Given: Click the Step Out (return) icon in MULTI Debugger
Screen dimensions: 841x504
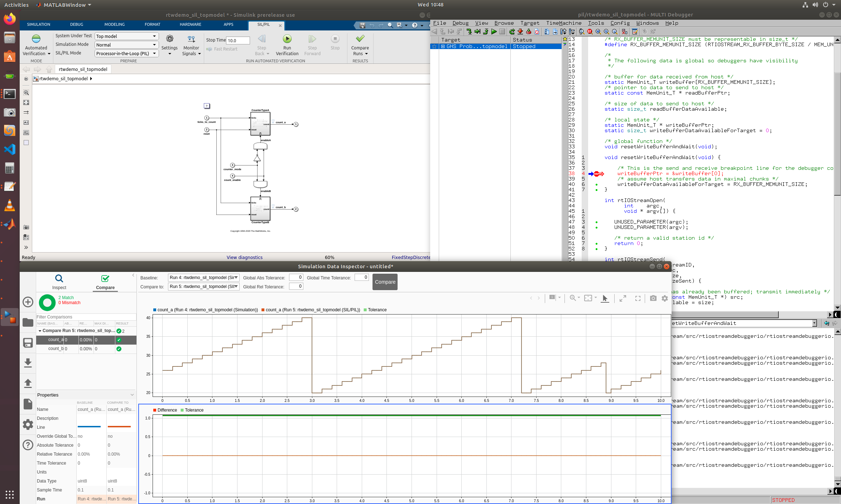Looking at the screenshot, I should (486, 32).
